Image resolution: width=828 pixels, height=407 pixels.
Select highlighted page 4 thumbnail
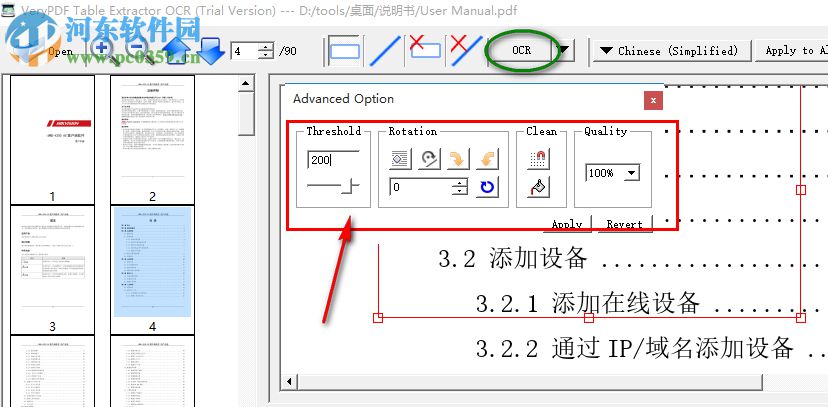click(x=153, y=270)
